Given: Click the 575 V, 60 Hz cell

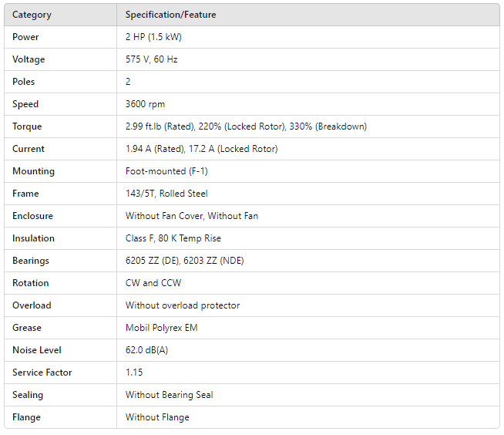Looking at the screenshot, I should click(x=151, y=59).
